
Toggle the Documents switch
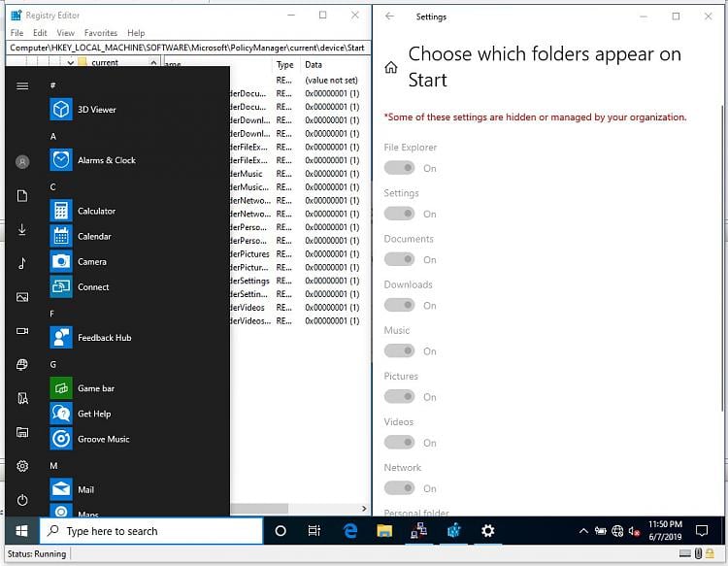pos(399,259)
